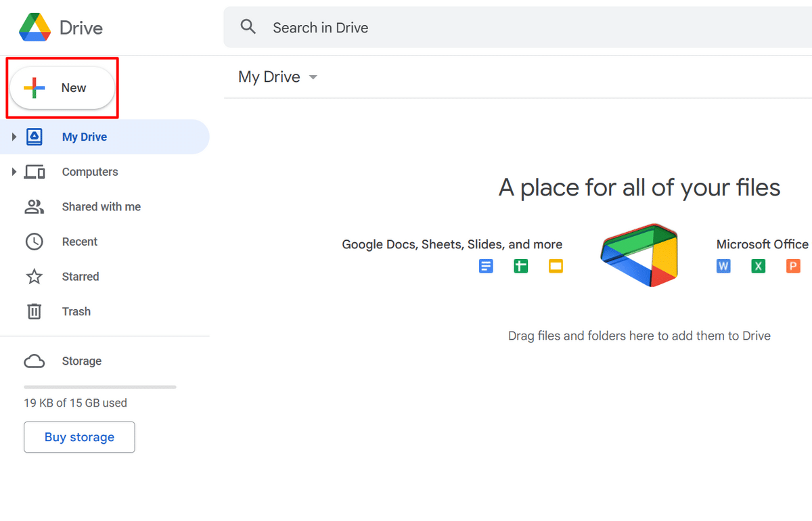The width and height of the screenshot is (812, 521).
Task: Click the Shared with me people icon
Action: click(x=35, y=207)
